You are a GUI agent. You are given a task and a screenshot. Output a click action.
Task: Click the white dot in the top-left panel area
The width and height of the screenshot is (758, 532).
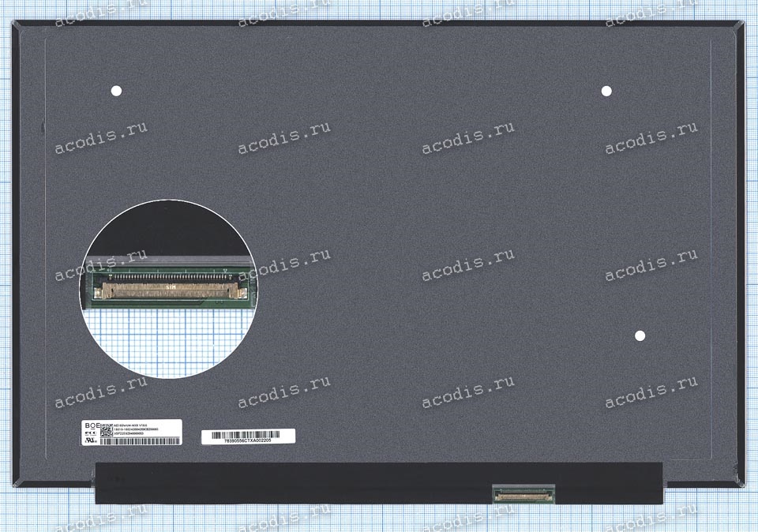pyautogui.click(x=116, y=91)
